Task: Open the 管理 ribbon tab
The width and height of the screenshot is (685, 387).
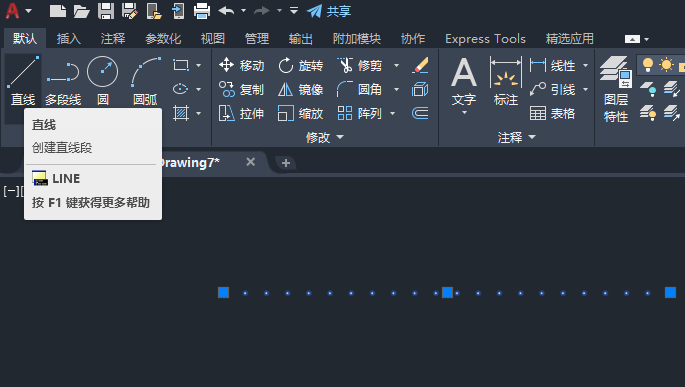Action: pos(257,38)
